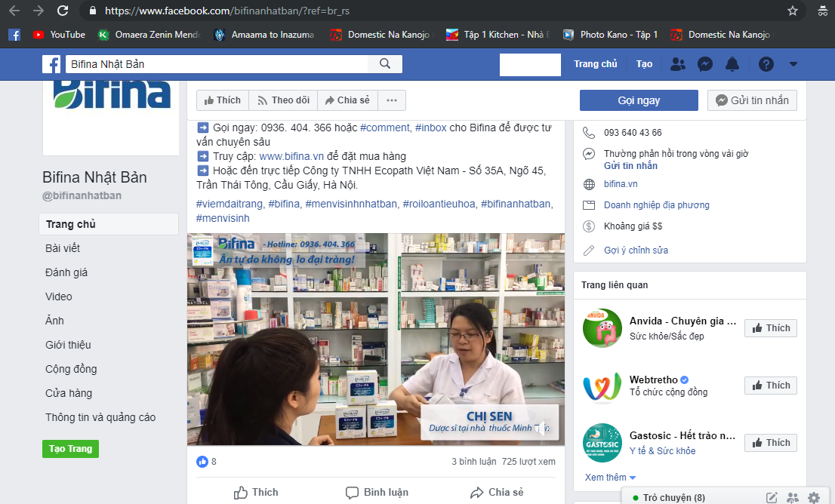Open Thông tin và quảng cáo in the sidebar
Image resolution: width=835 pixels, height=504 pixels.
(100, 417)
